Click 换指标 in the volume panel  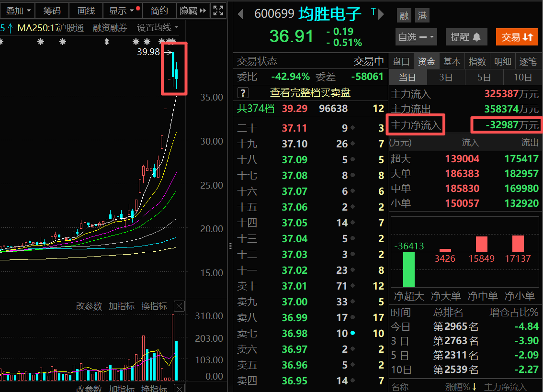(x=154, y=306)
